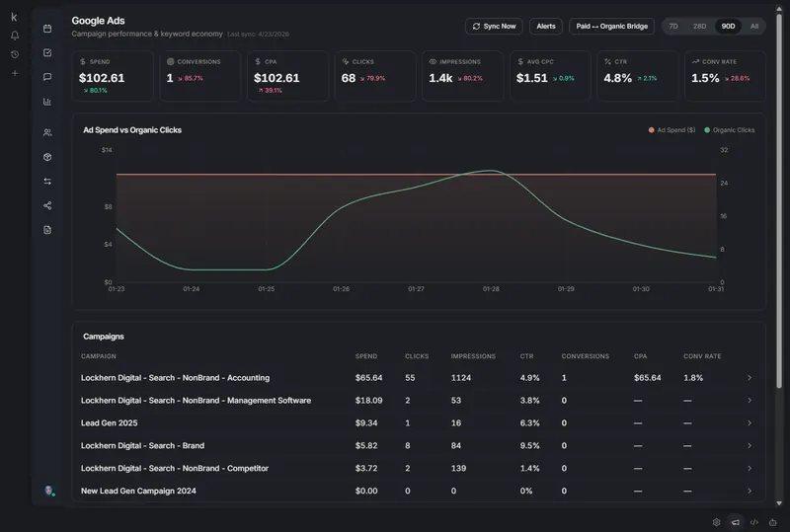Open Paid ↔ Organic Bridge
This screenshot has height=532, width=790.
611,27
